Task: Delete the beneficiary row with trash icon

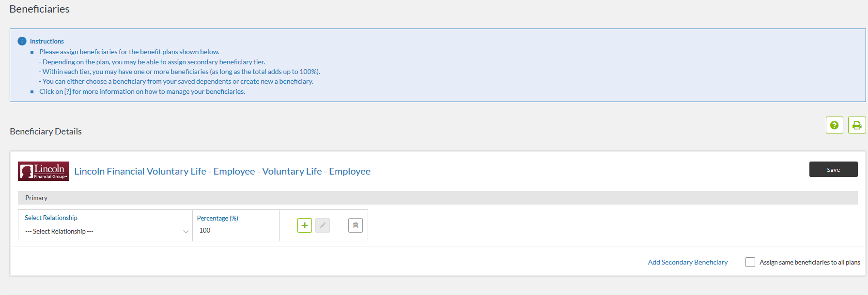Action: click(x=355, y=225)
